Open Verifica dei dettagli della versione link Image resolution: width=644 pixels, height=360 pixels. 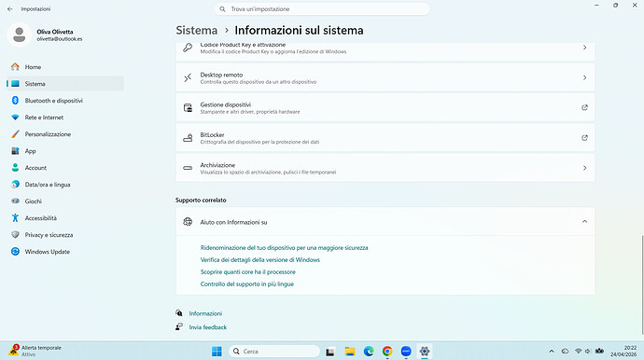click(260, 260)
